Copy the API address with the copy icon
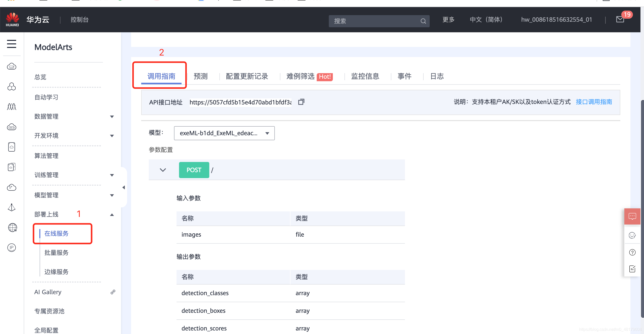Image resolution: width=644 pixels, height=334 pixels. point(301,102)
